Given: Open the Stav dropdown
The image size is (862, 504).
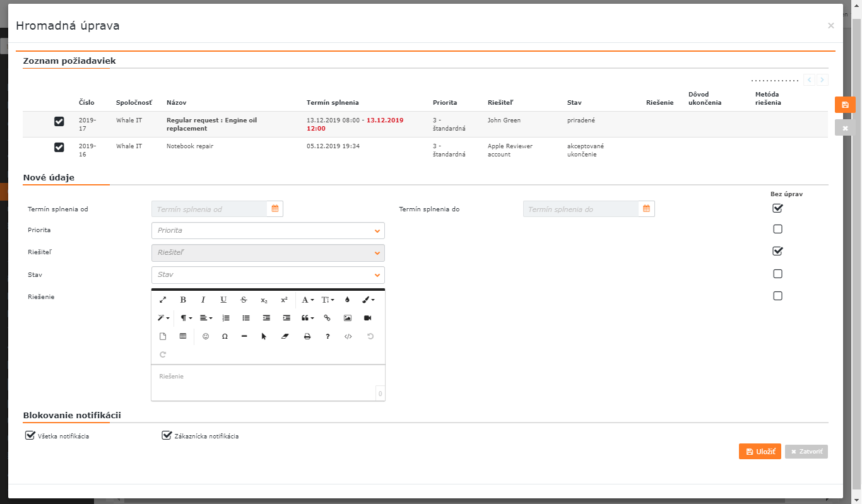Looking at the screenshot, I should (268, 275).
